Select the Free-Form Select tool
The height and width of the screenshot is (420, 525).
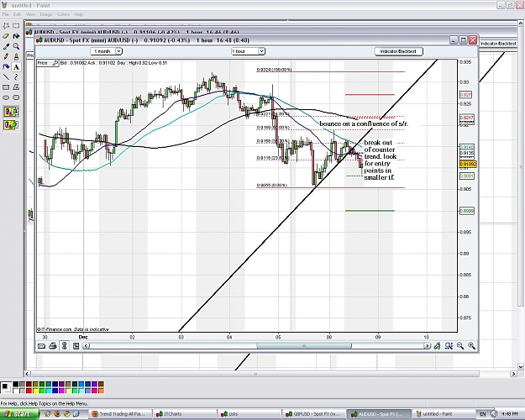(x=6, y=26)
